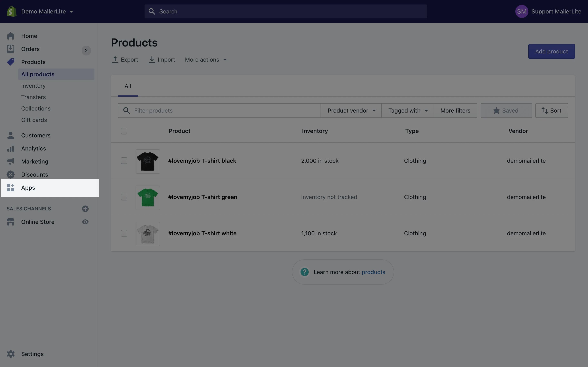Check the select-all products header checkbox

pos(124,131)
